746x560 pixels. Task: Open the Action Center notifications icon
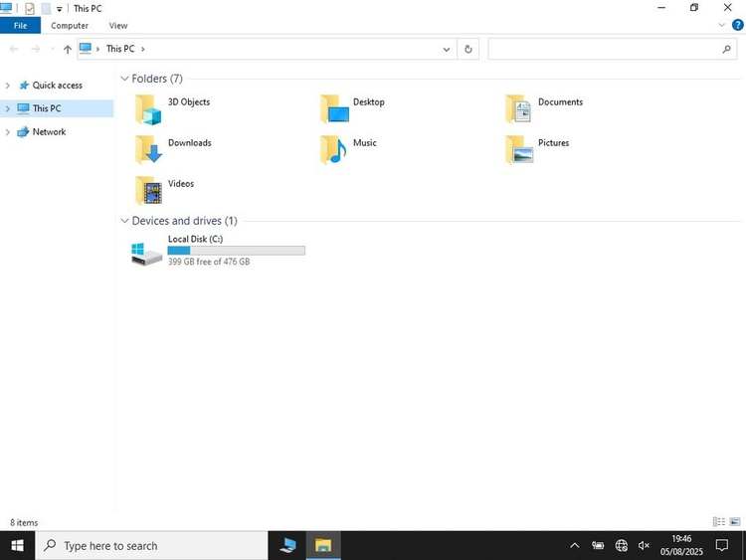(722, 546)
